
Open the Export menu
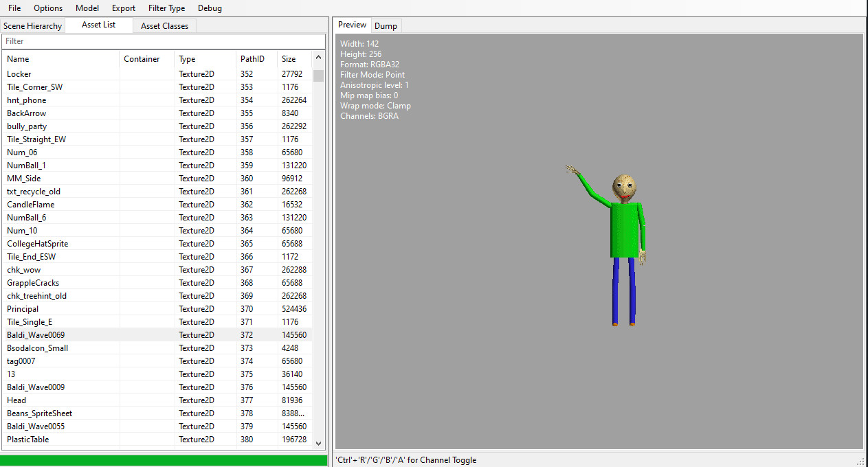124,8
